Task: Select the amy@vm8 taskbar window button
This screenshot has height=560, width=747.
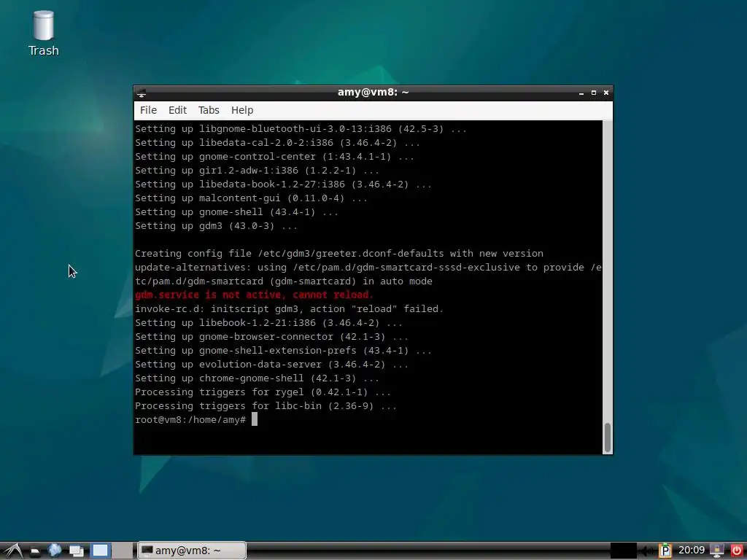Action: click(192, 551)
